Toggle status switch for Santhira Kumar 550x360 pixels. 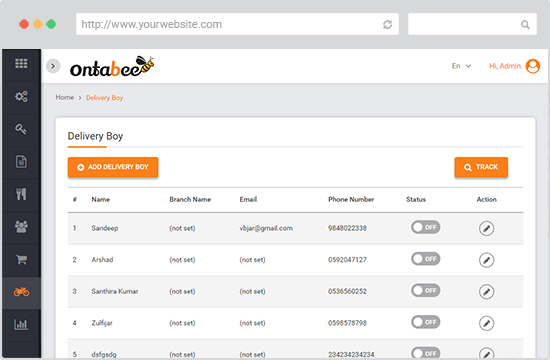[x=425, y=291]
